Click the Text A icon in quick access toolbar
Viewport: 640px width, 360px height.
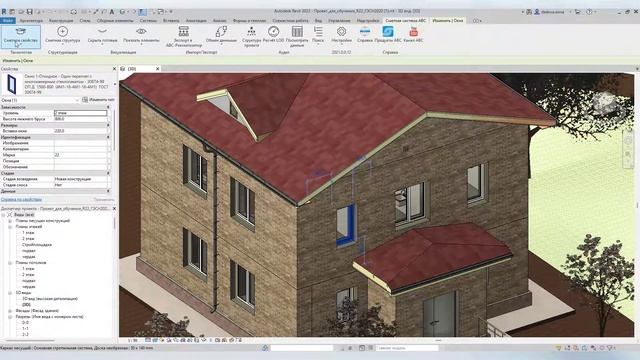112,12
